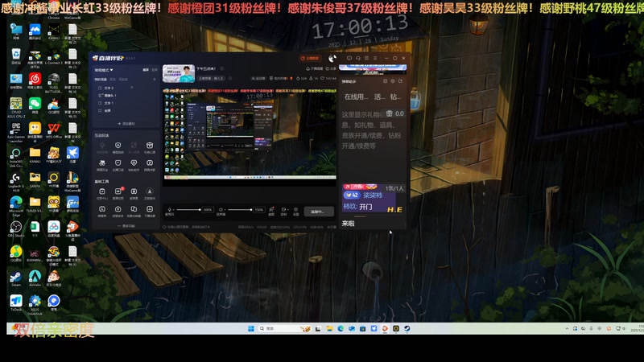Open the Epic Games Launcher shortcut
Screen dimensions: 644x362
tap(15, 131)
